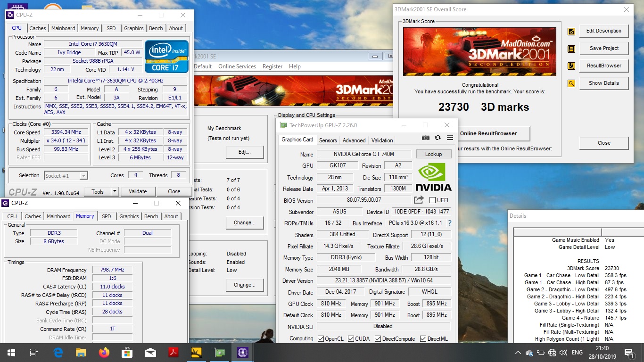Click the Save Project button

[x=604, y=49]
